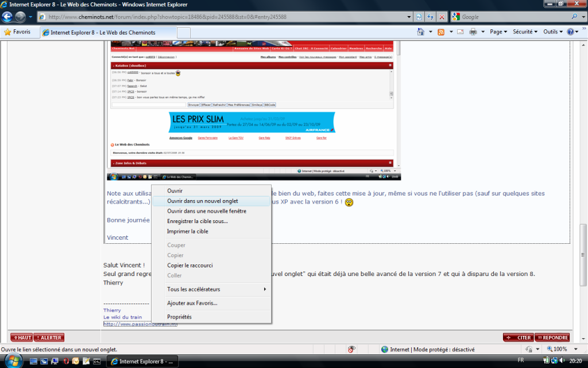This screenshot has width=588, height=368.
Task: Open the Le wiki du train link
Action: tap(123, 317)
